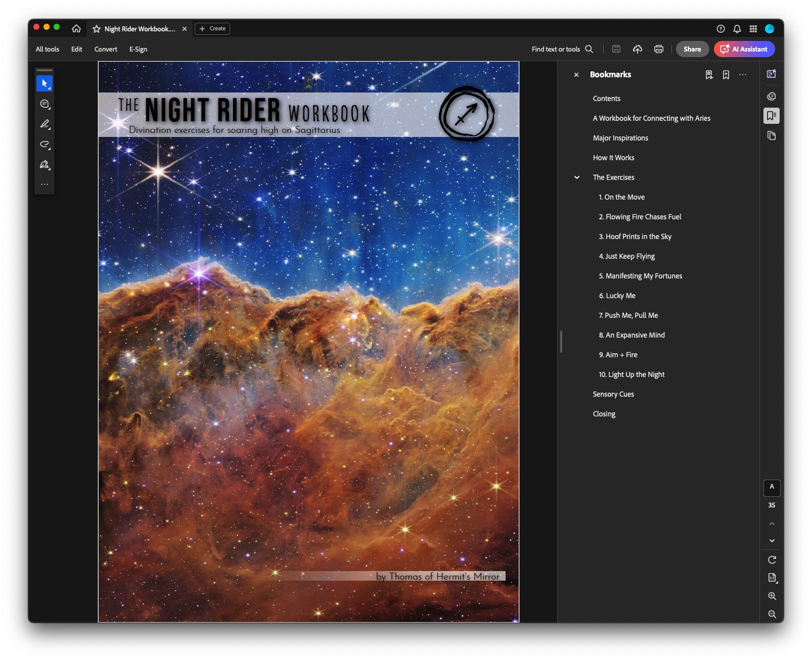Click the page label A box
812x660 pixels.
(772, 488)
